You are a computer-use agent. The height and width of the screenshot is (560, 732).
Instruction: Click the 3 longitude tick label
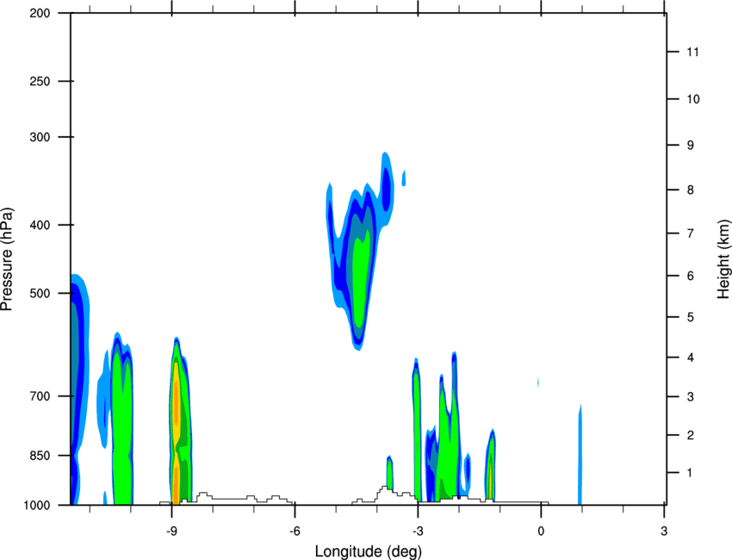tap(664, 531)
